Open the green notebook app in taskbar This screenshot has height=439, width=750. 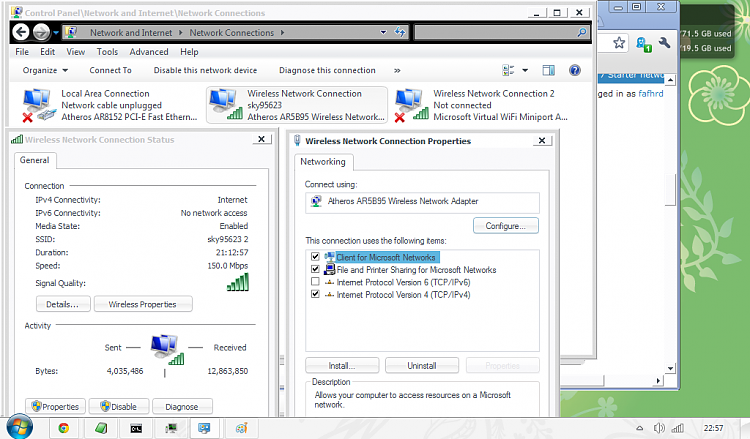[x=101, y=428]
